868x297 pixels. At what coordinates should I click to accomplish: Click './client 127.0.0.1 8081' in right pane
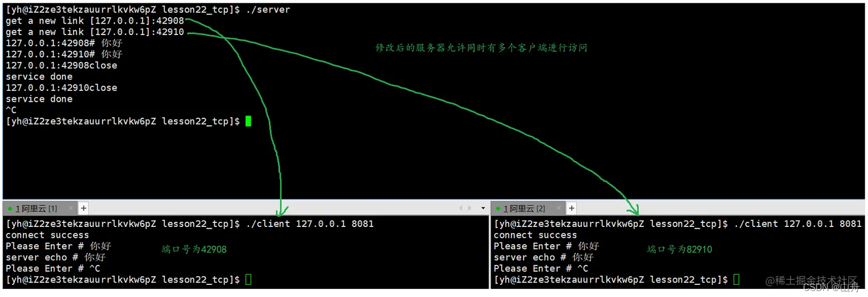tap(797, 223)
